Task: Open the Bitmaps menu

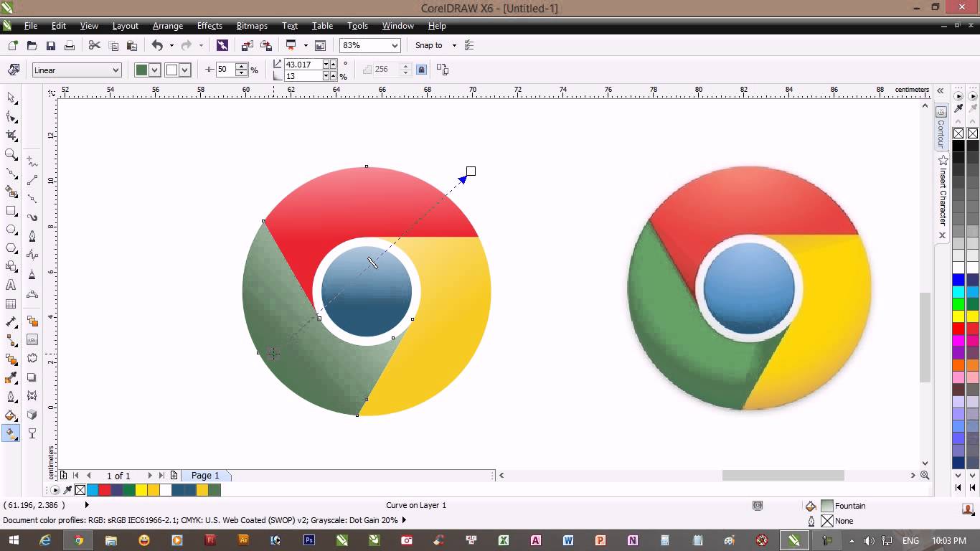Action: coord(252,26)
